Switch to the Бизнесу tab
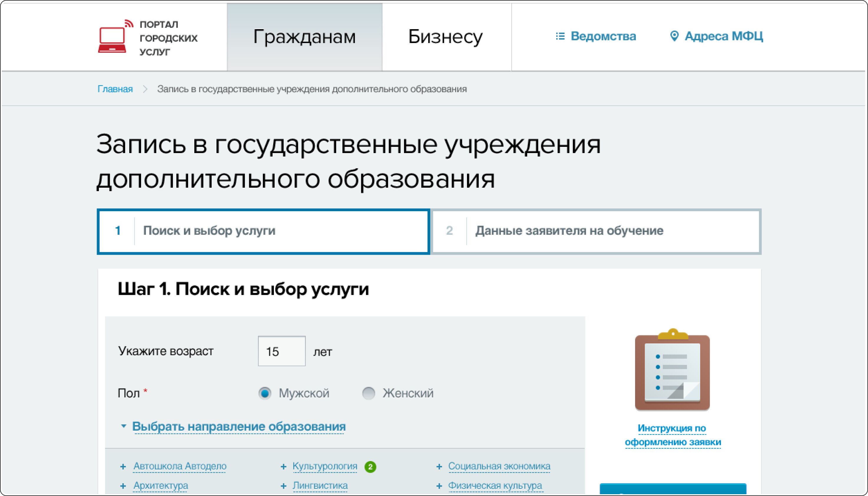The image size is (868, 496). pyautogui.click(x=445, y=37)
